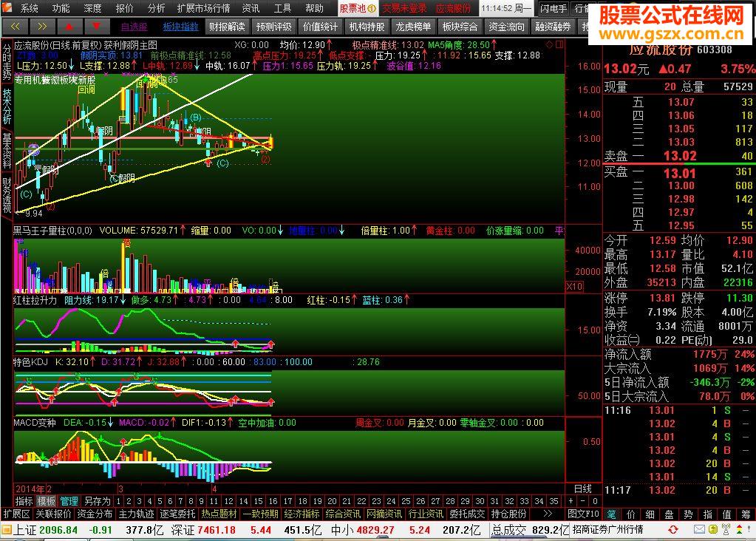Click the double left arrow back button

(x=15, y=27)
